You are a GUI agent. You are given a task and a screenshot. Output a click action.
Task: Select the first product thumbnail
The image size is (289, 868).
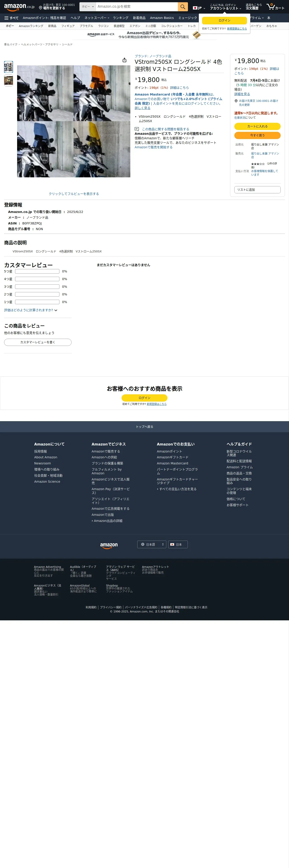click(8, 67)
